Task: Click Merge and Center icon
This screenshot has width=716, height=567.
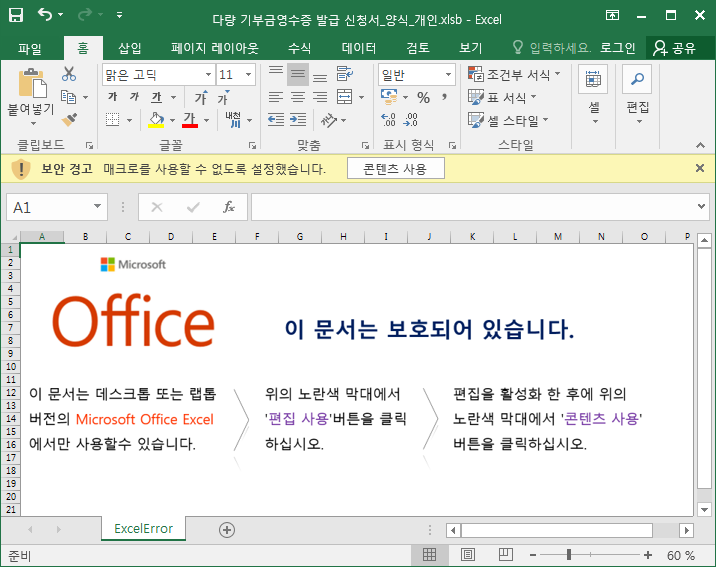Action: pyautogui.click(x=345, y=97)
